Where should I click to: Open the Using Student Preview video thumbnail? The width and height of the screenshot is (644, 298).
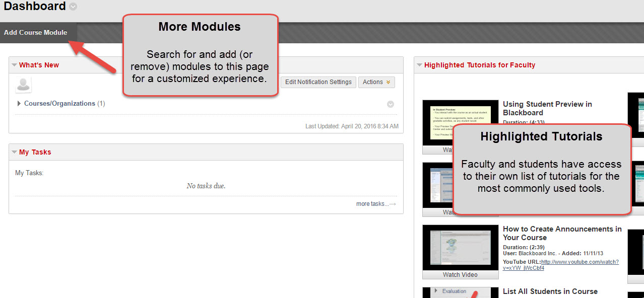coord(461,122)
